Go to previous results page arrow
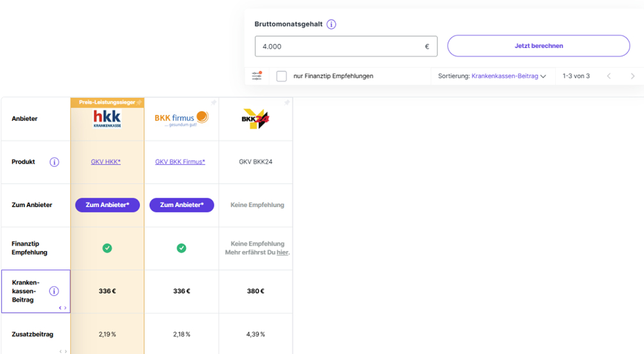Image resolution: width=644 pixels, height=354 pixels. click(x=609, y=76)
